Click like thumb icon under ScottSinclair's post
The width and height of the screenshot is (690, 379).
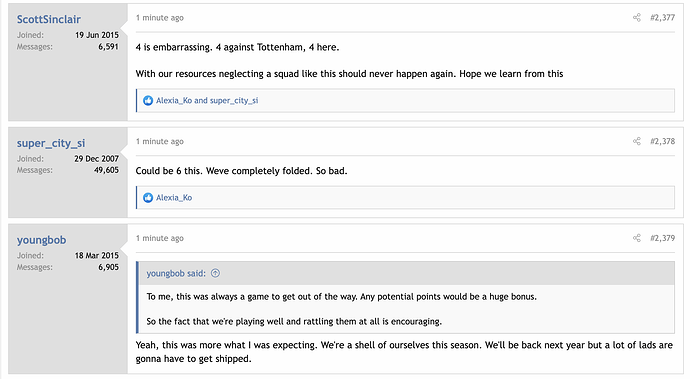coord(148,100)
